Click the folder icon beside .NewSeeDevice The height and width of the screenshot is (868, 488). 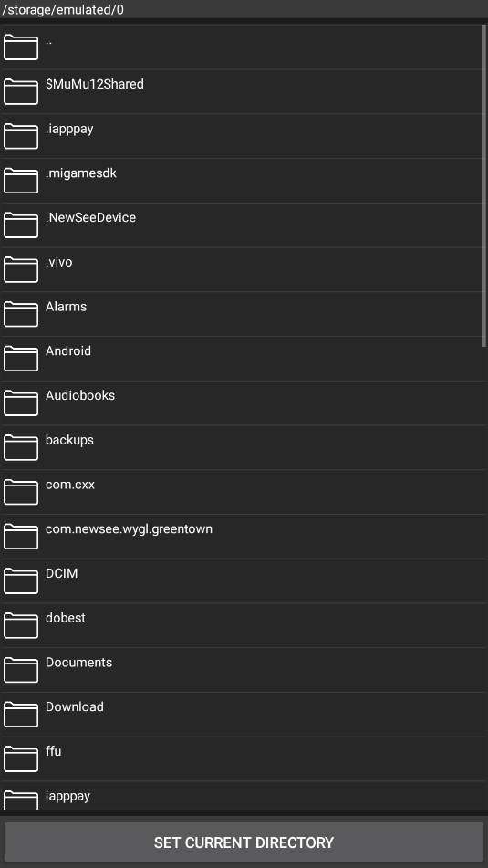[21, 225]
